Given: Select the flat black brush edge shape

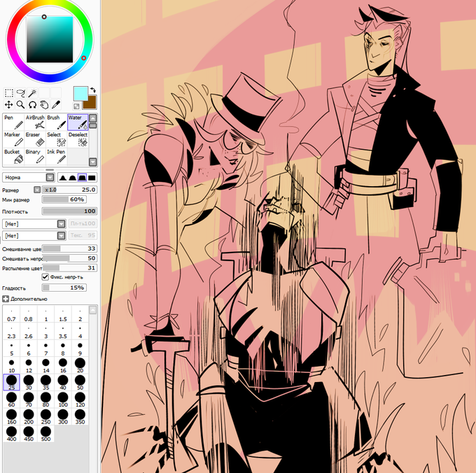Looking at the screenshot, I should [92, 178].
